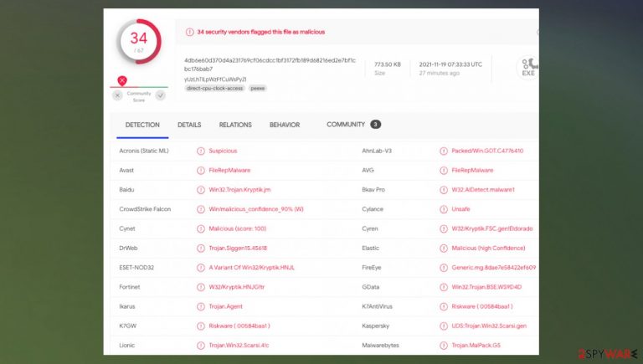Click Malicious (high Confidence) Elastic result
Viewport: 643px width, 364px height.
tap(488, 248)
